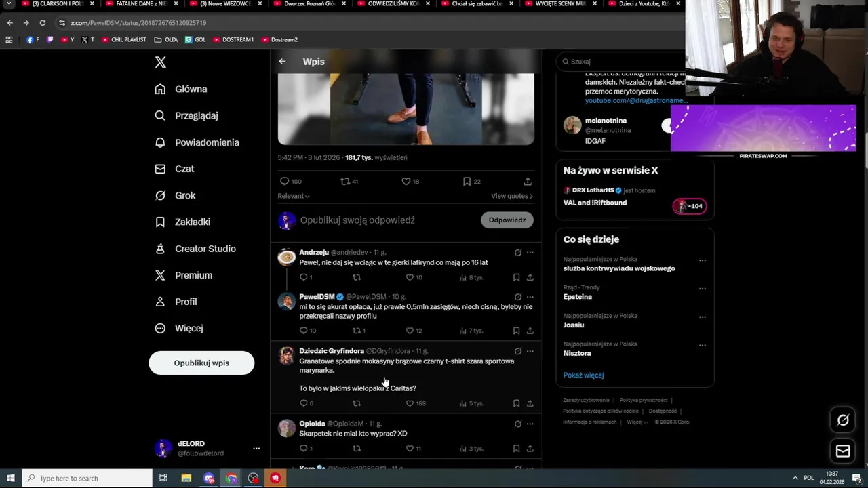Click the Szukaj search field
The image size is (868, 488).
tap(620, 62)
